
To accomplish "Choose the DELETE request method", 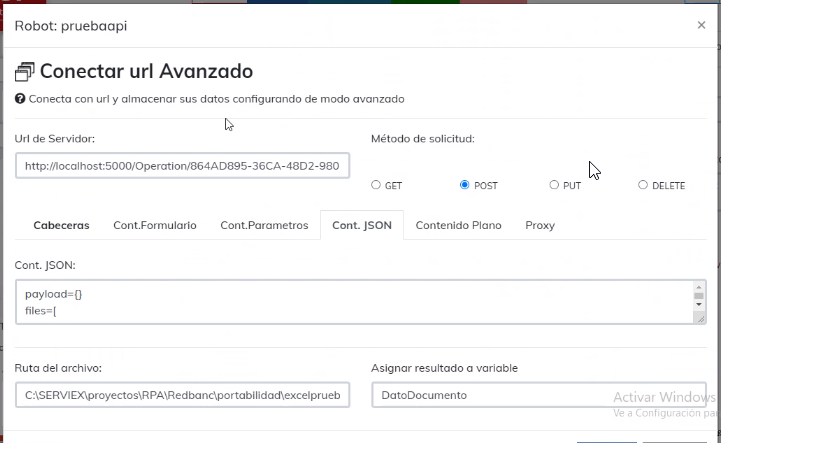I will coord(643,185).
